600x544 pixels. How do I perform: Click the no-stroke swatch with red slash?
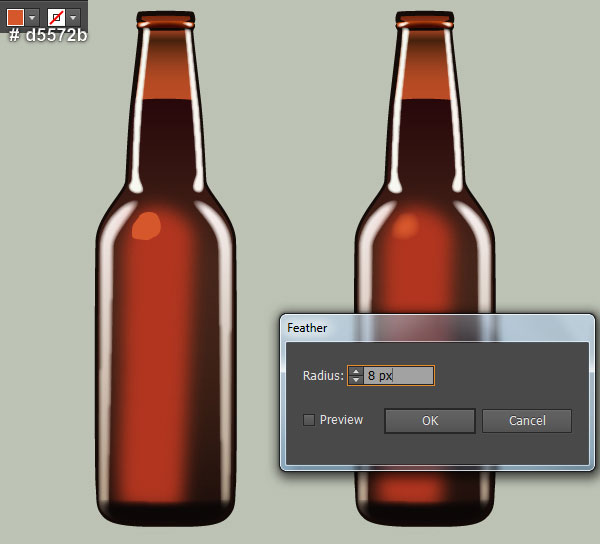point(57,17)
